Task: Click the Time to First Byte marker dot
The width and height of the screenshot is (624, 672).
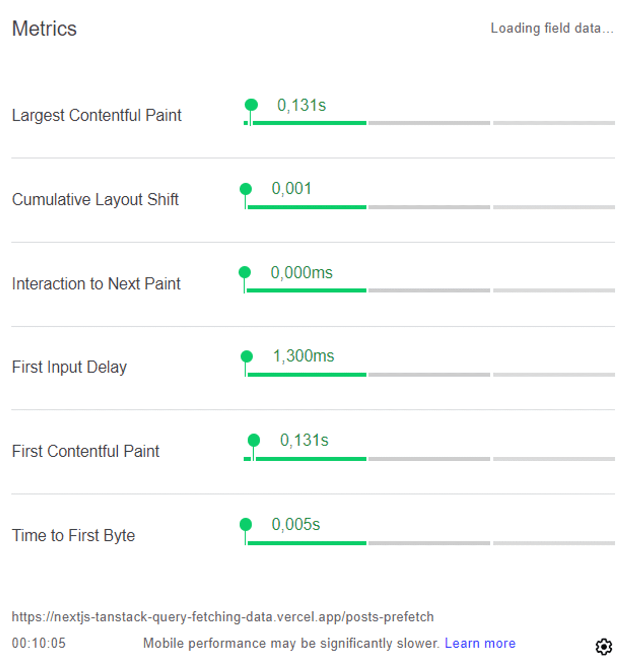Action: (246, 524)
